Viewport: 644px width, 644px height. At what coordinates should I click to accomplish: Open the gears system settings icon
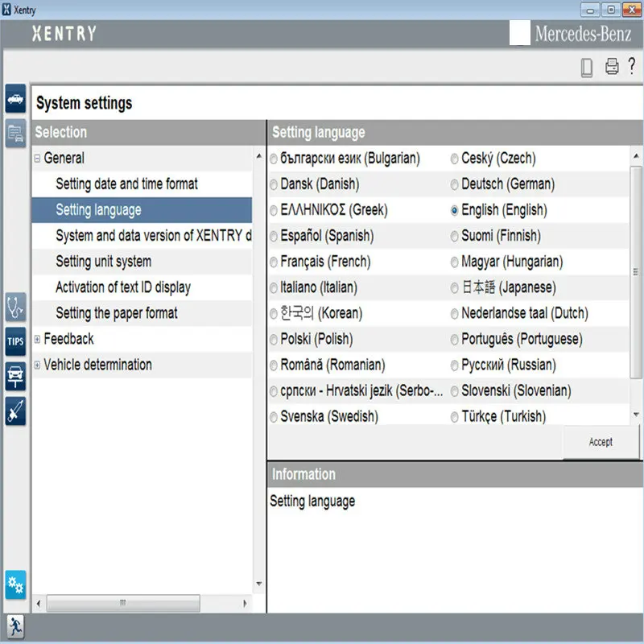click(x=15, y=585)
